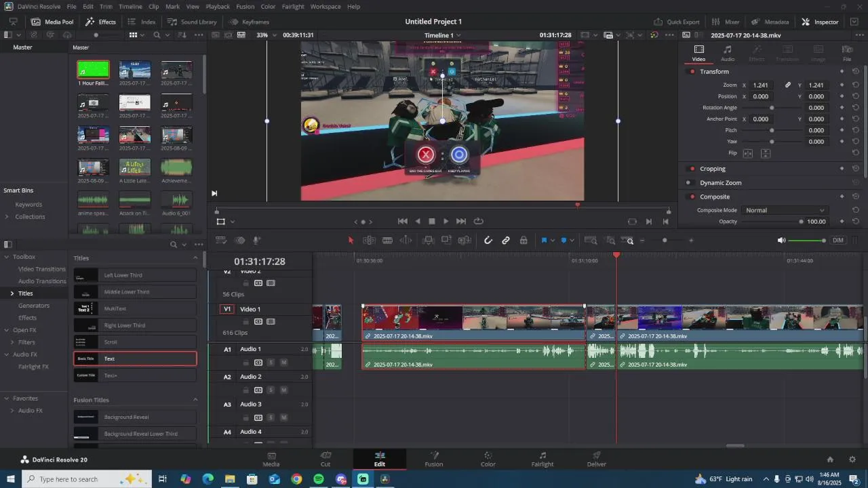Open the Project Manager home icon
Viewport: 868px width, 488px height.
pyautogui.click(x=829, y=460)
